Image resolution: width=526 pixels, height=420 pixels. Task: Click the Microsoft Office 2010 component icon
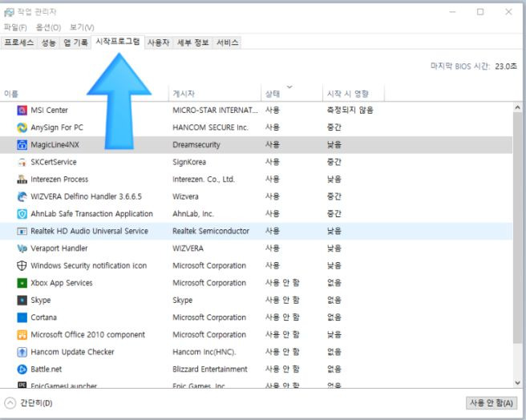[22, 335]
